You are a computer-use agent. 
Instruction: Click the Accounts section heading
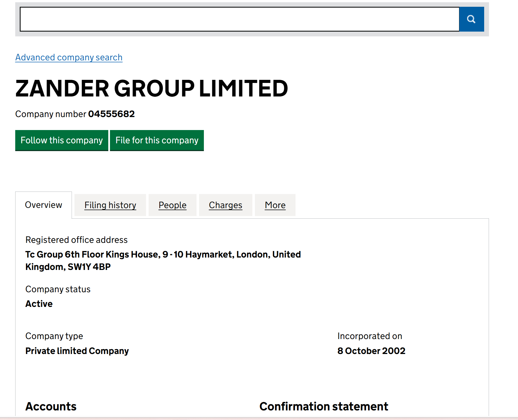[51, 406]
